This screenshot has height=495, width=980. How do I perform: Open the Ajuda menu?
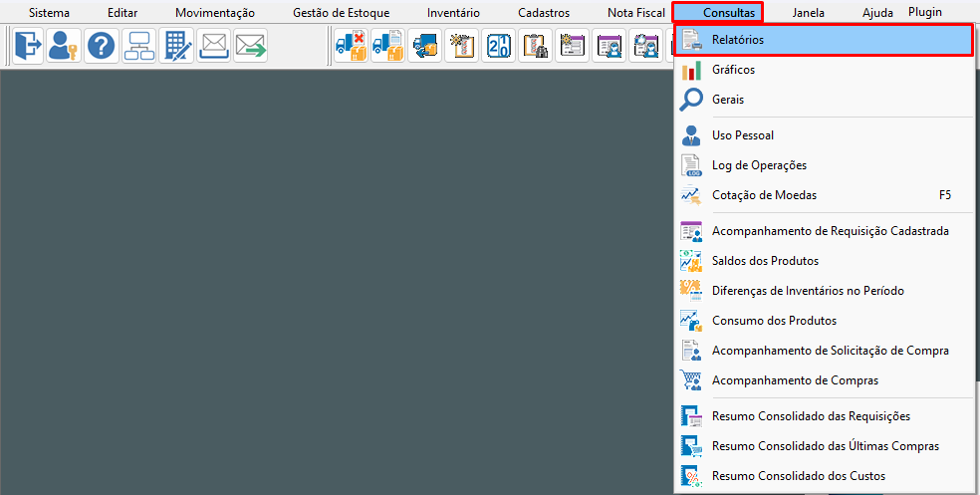point(877,13)
